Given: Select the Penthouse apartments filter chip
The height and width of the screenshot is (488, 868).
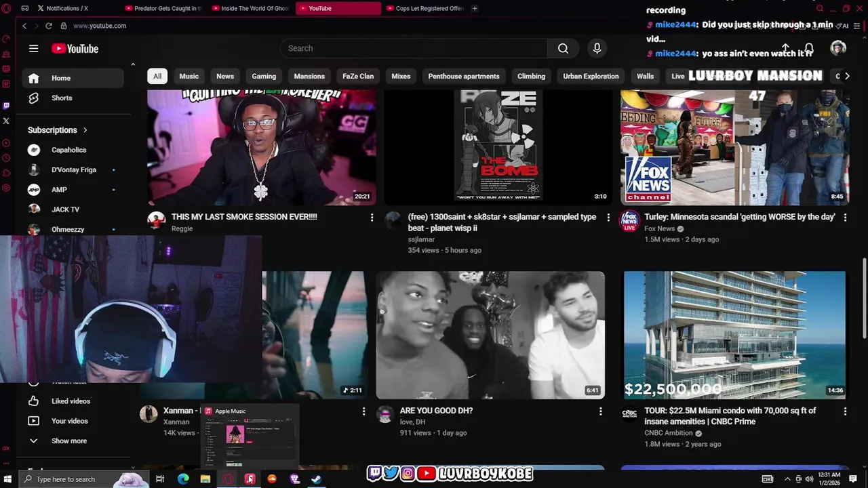Looking at the screenshot, I should (x=464, y=76).
